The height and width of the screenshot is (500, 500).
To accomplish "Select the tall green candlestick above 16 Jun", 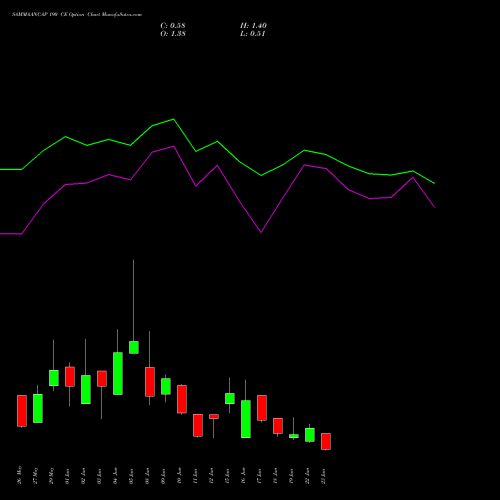I will [246, 419].
